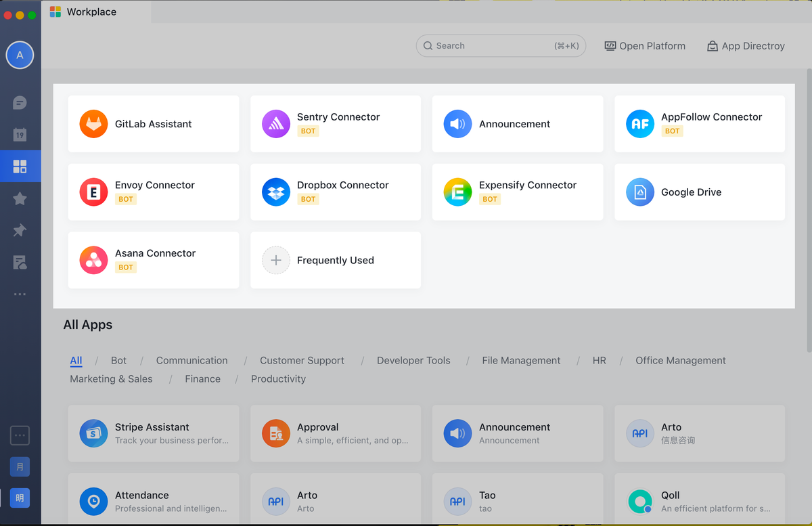The width and height of the screenshot is (812, 526).
Task: Add app via Frequently Used plus button
Action: click(x=275, y=261)
